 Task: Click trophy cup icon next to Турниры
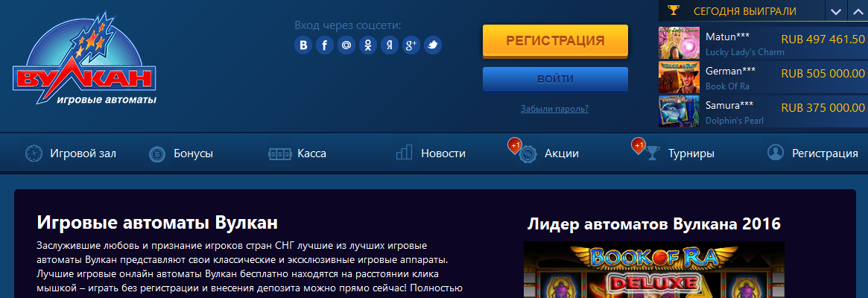coord(651,153)
